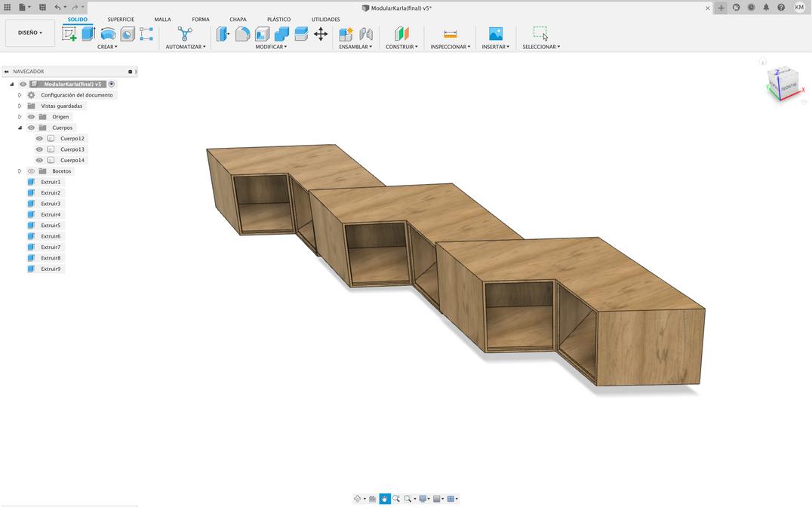
Task: Expand the Origen folder
Action: (20, 117)
